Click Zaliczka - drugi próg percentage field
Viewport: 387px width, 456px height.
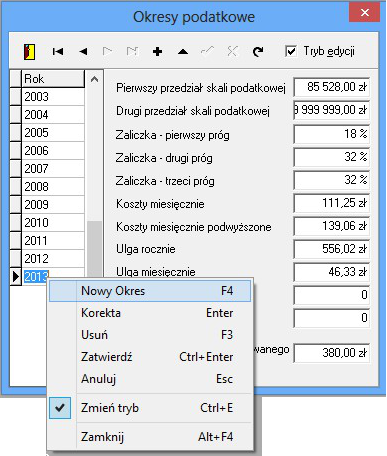[x=332, y=157]
